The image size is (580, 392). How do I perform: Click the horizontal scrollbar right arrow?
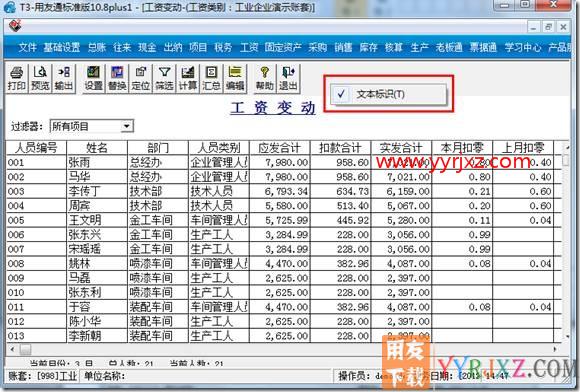(x=555, y=349)
